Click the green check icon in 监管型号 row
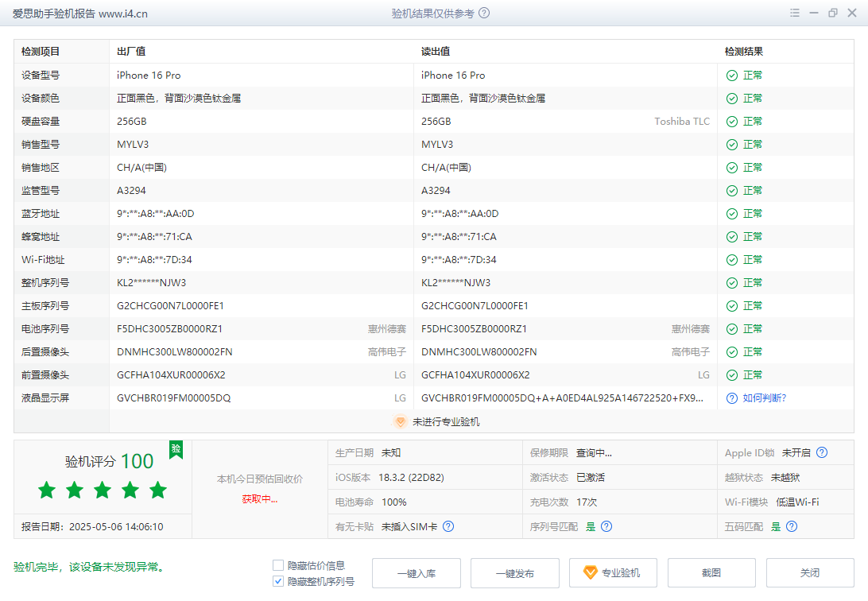 click(x=732, y=191)
